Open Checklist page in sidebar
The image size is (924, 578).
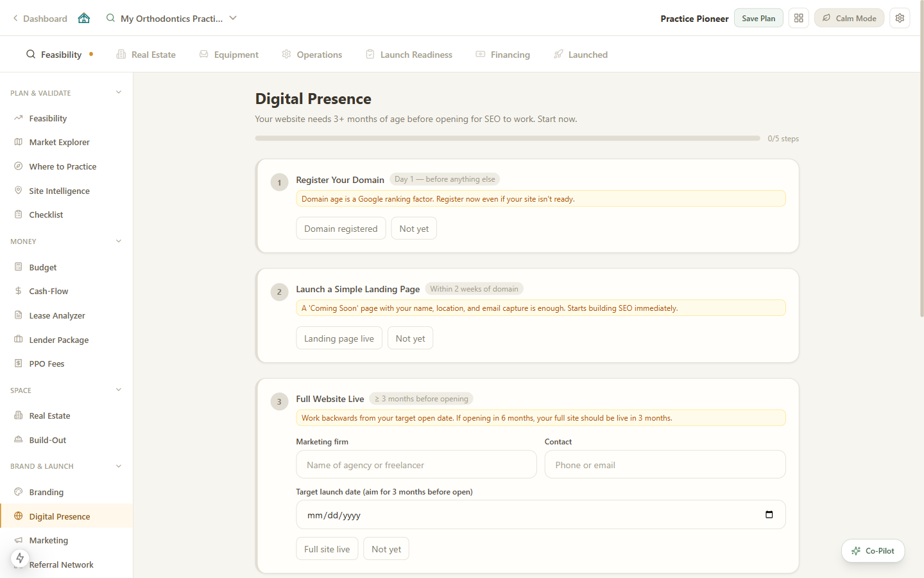point(46,215)
